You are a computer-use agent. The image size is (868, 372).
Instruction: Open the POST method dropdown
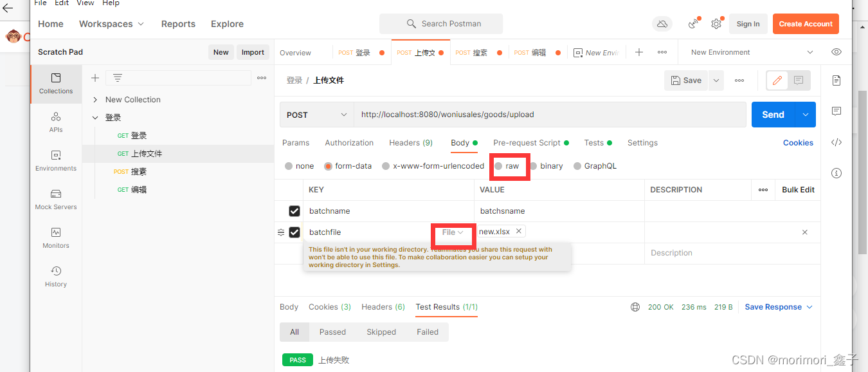pos(317,115)
